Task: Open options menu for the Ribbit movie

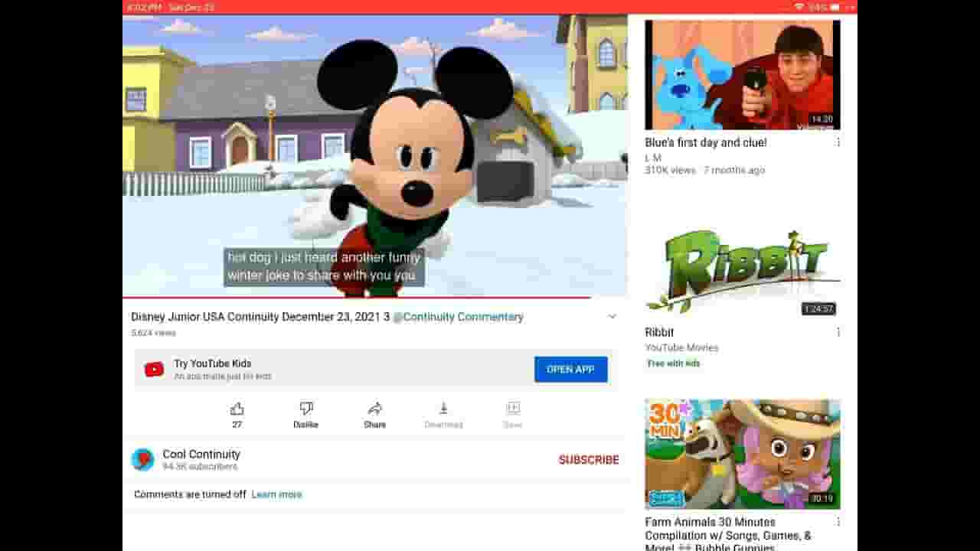Action: [838, 332]
